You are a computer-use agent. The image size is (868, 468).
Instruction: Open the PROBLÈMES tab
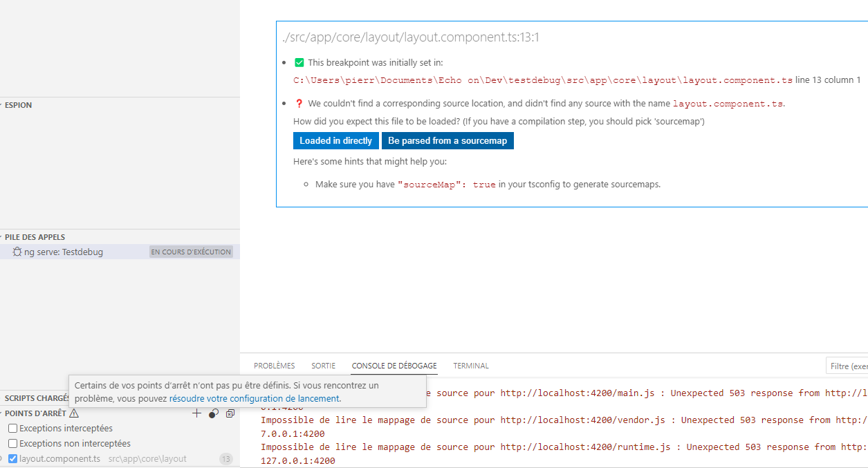pos(274,366)
